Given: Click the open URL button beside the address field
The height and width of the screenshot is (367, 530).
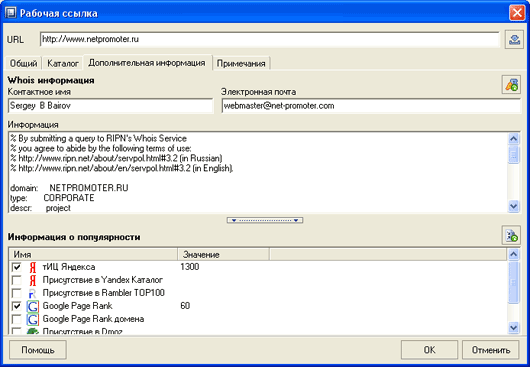Looking at the screenshot, I should coord(514,40).
